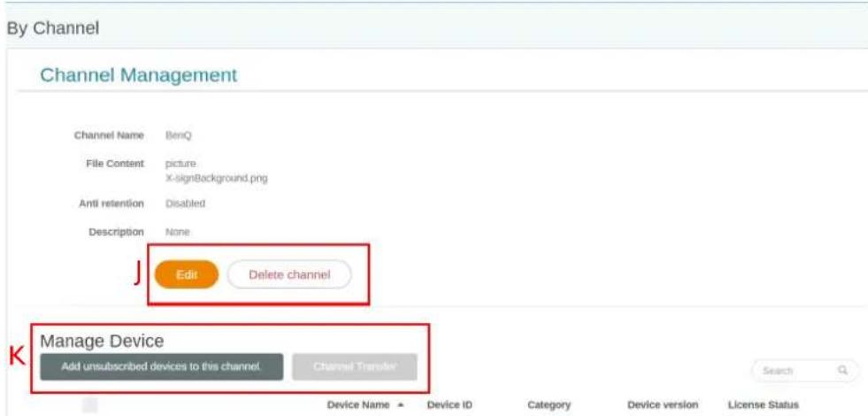868x416 pixels.
Task: Toggle the Device Name sort arrow
Action: (x=400, y=405)
